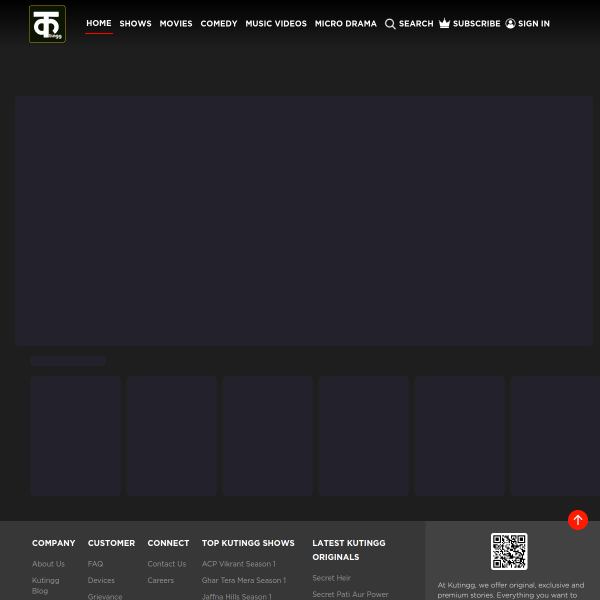Click the Kutingg logo in the header
The width and height of the screenshot is (600, 600).
click(47, 24)
